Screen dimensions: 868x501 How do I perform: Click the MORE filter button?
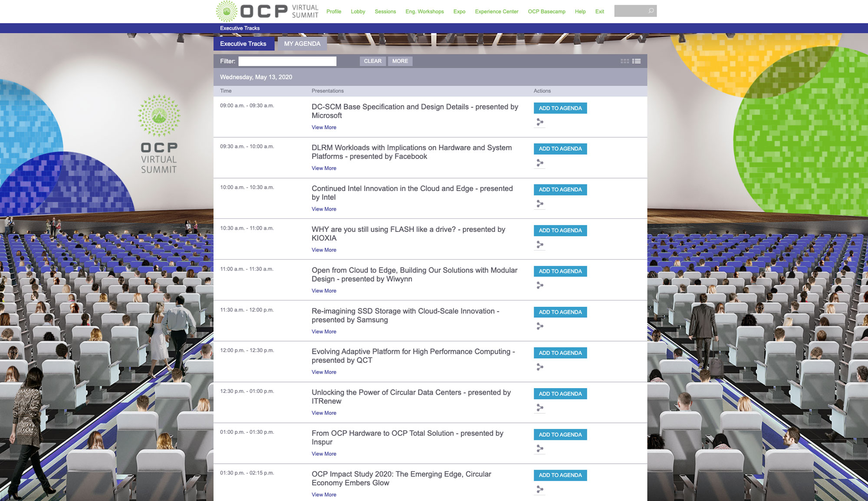pyautogui.click(x=400, y=61)
